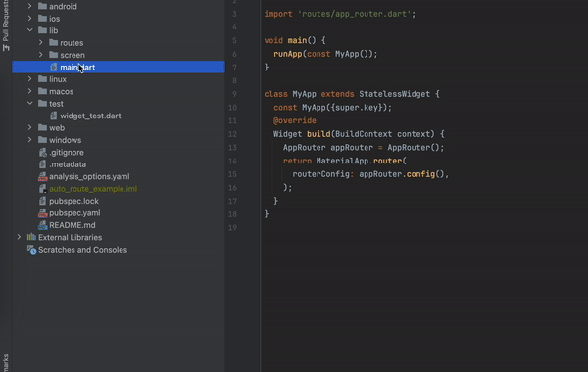Screen dimensions: 588x372
Task: Select analysis_options.yaml file name
Action: pos(89,177)
